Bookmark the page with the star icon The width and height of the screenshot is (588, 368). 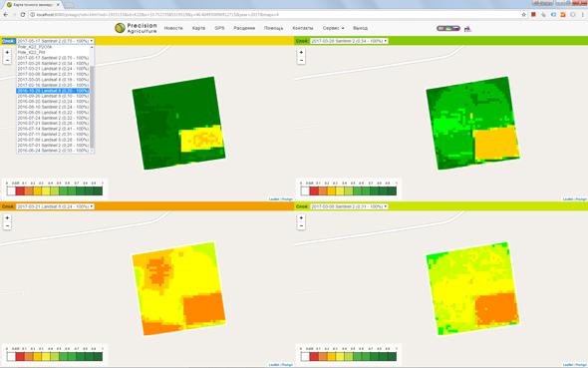524,15
